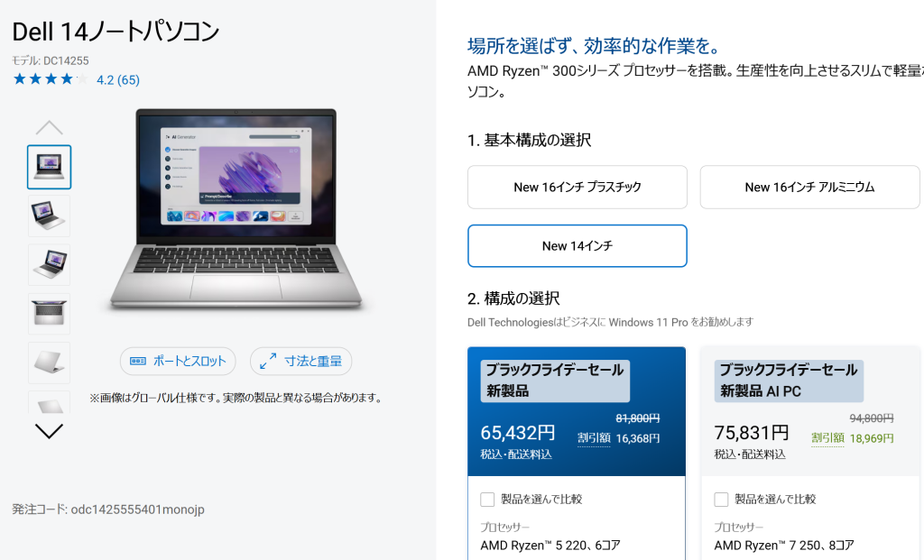
Task: Choose New 14インチ configuration
Action: coord(577,245)
